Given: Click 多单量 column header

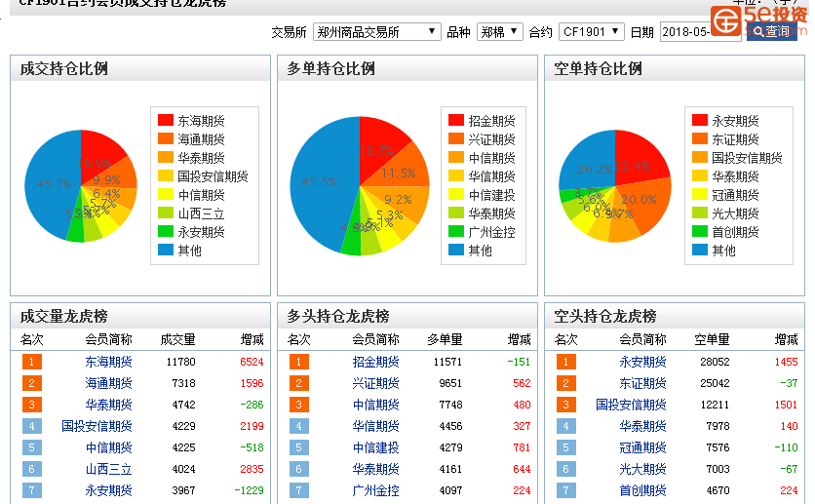Looking at the screenshot, I should click(x=445, y=340).
